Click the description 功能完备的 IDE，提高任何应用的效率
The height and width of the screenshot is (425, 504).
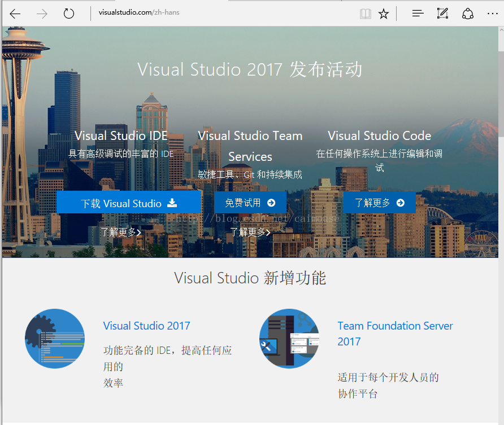[x=167, y=366]
